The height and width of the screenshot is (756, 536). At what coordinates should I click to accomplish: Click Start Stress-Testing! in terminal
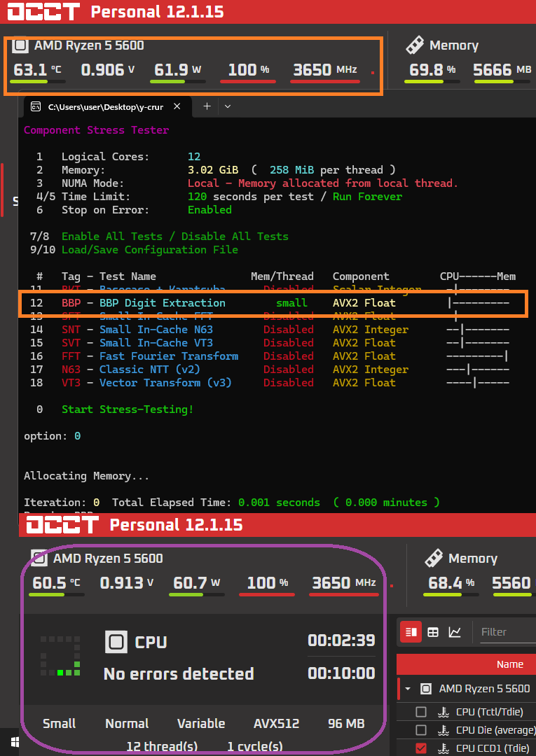[128, 409]
